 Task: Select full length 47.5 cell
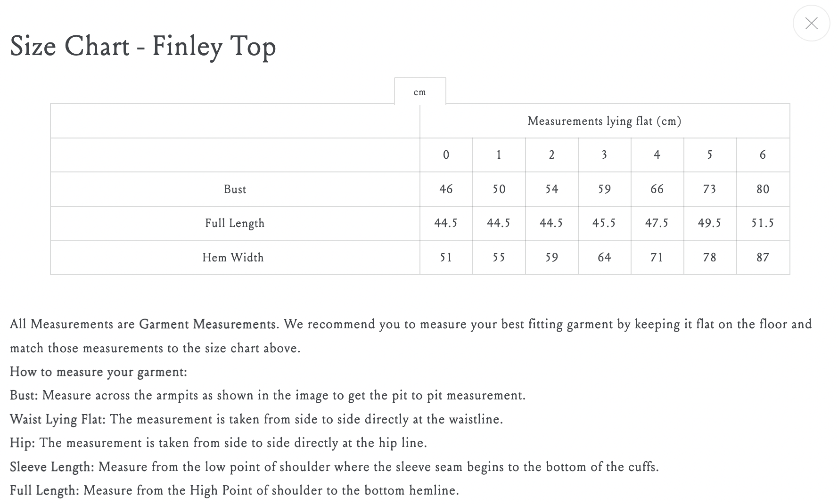coord(657,223)
